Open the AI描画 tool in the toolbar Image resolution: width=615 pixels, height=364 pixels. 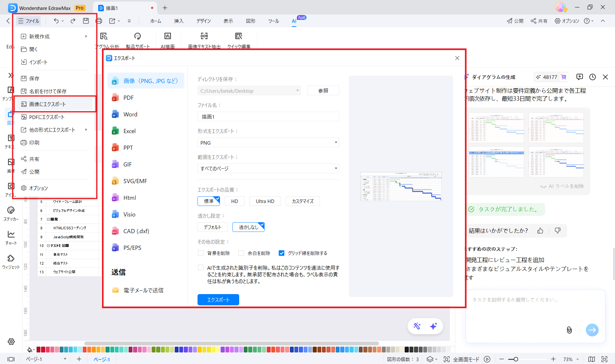(x=168, y=39)
